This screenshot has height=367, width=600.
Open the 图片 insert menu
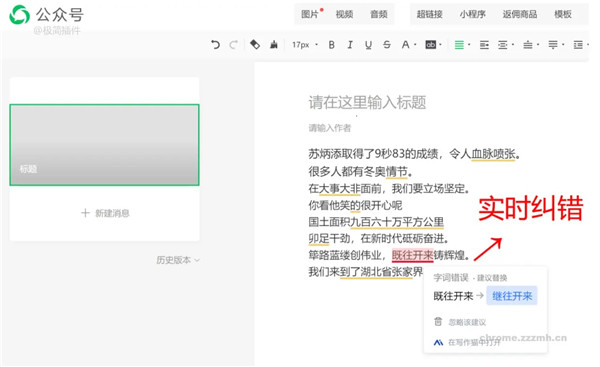[310, 14]
